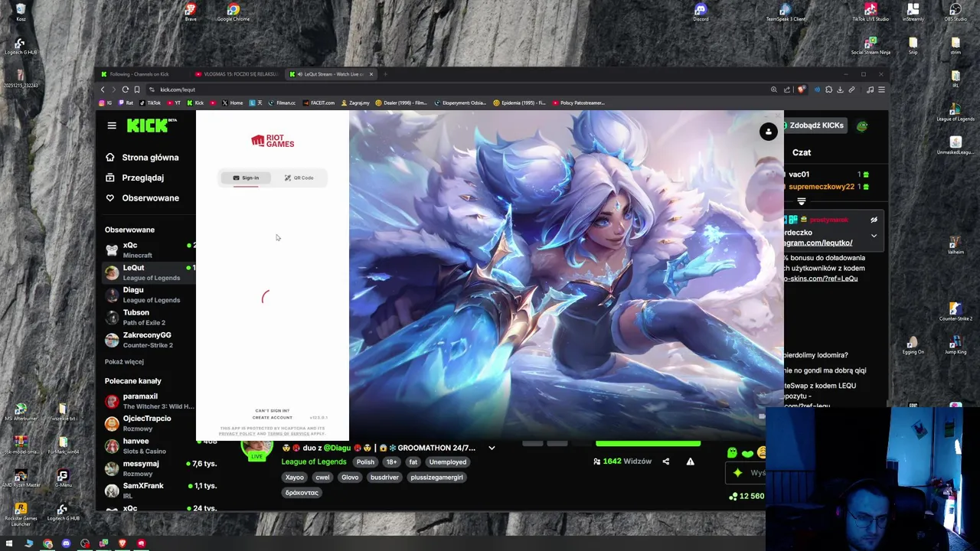Click the Xayoo tag
This screenshot has width=980, height=551.
click(x=295, y=477)
